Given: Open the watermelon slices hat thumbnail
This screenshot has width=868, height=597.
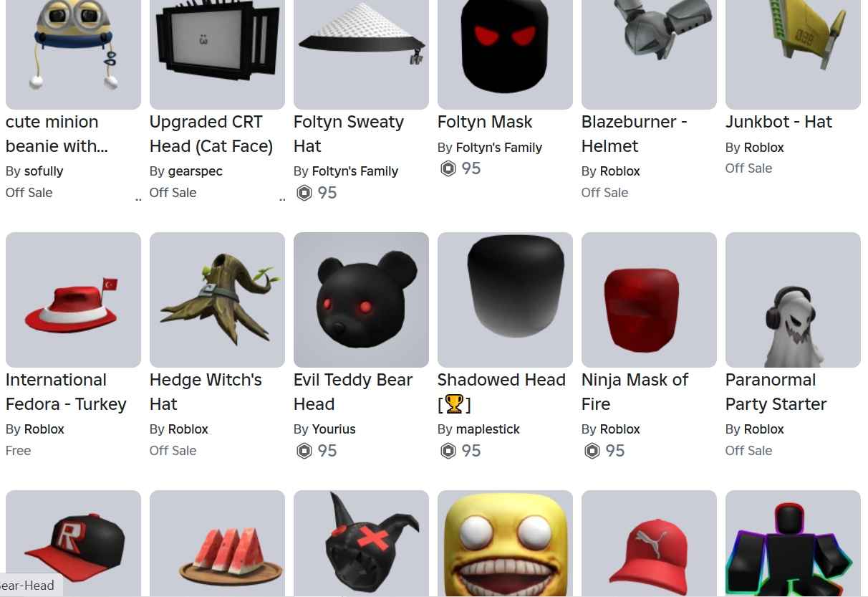Looking at the screenshot, I should 217,543.
